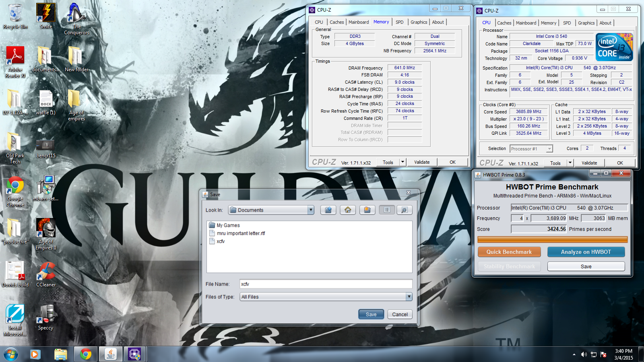Click the Score value field 3424.56
644x362 pixels.
tap(539, 229)
